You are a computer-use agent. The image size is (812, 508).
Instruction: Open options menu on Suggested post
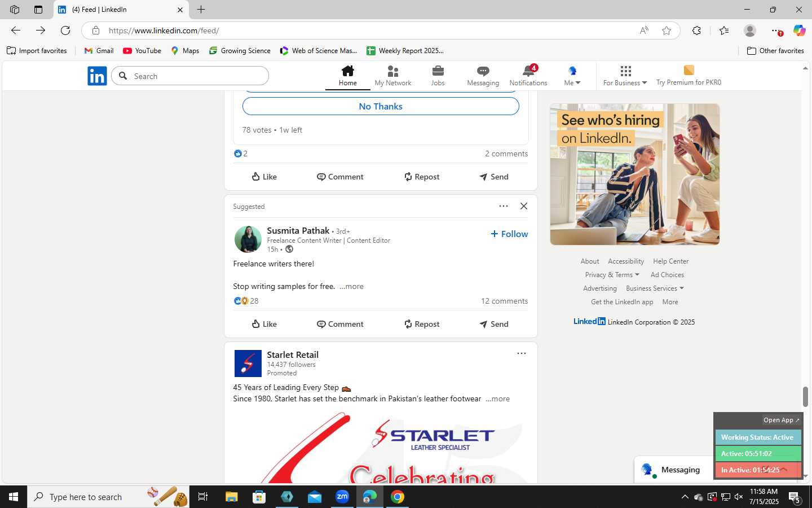click(504, 206)
